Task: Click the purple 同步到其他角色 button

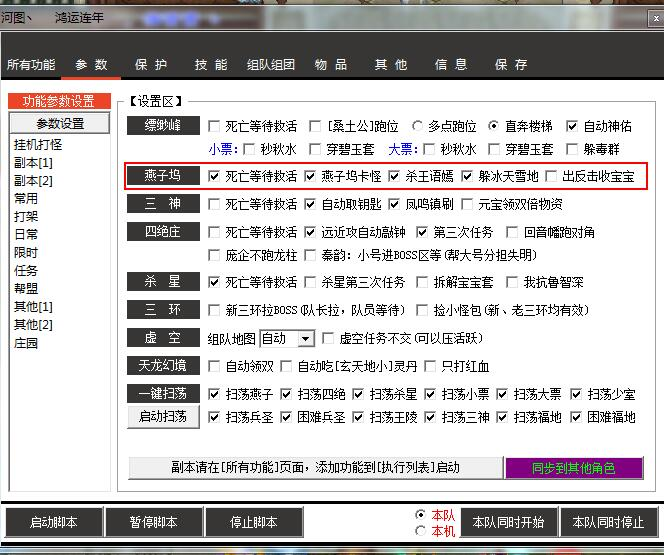Action: coord(573,468)
